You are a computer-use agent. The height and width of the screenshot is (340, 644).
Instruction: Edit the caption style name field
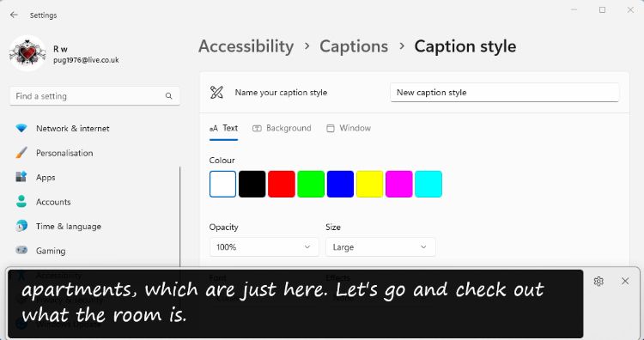click(504, 93)
